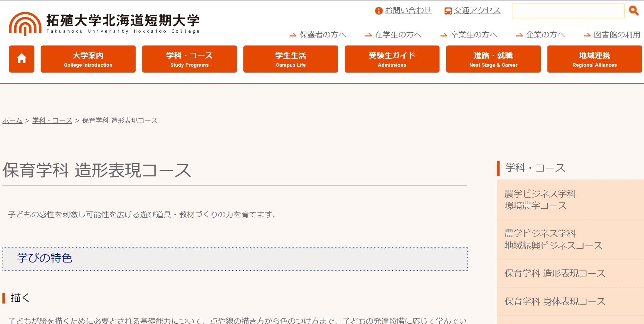644x324 pixels.
Task: Select 保育学科 造形表現コース in sidebar
Action: [570, 274]
